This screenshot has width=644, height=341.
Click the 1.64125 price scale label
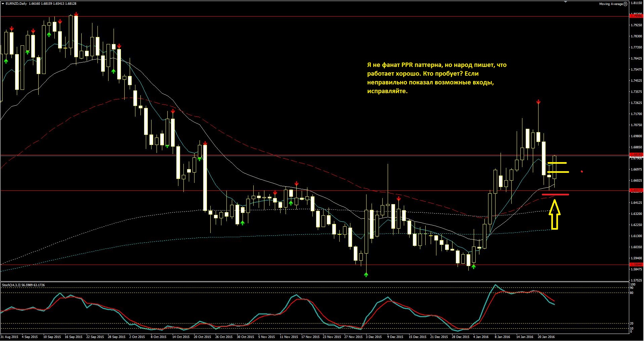[637, 203]
